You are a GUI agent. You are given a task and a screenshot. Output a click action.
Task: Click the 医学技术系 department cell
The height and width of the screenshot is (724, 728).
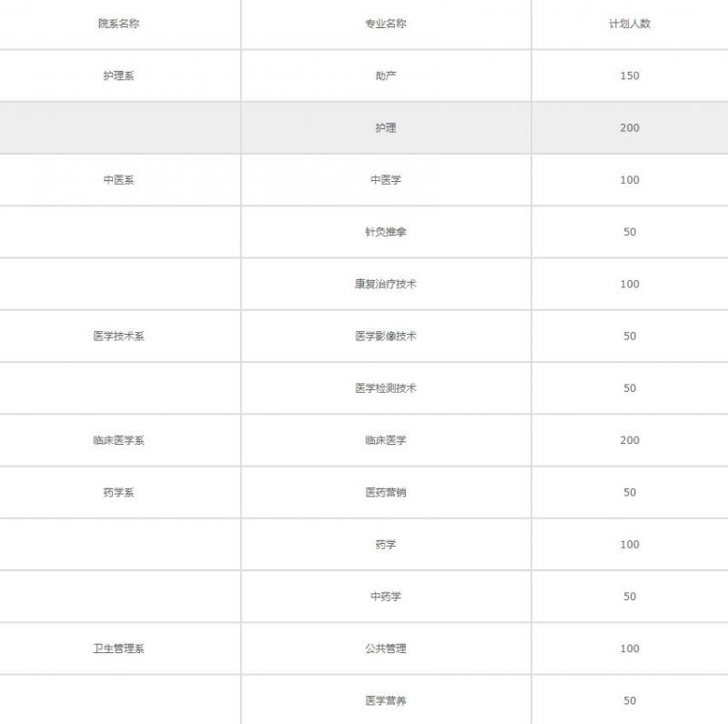pyautogui.click(x=118, y=337)
